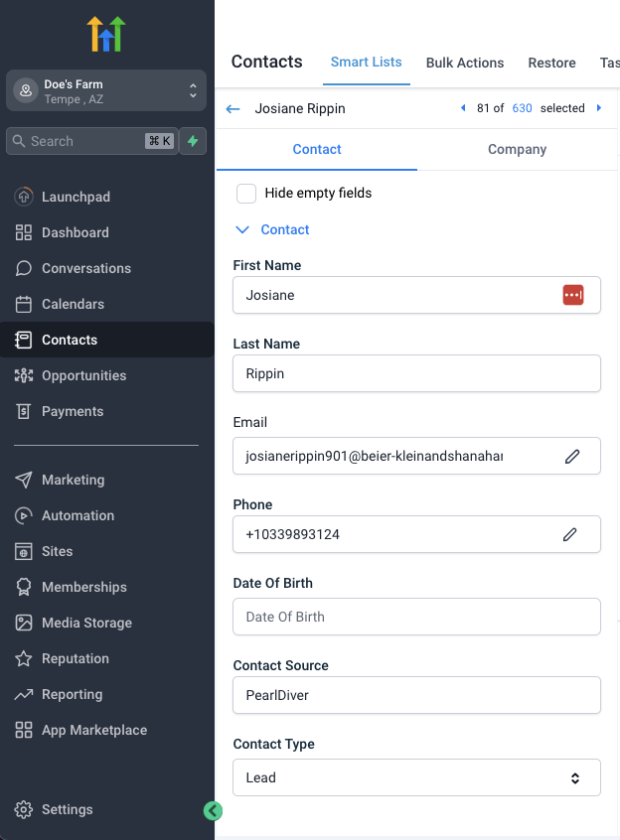Screen dimensions: 620x840
Task: Click the lightning bolt quick actions icon
Action: coord(193,141)
